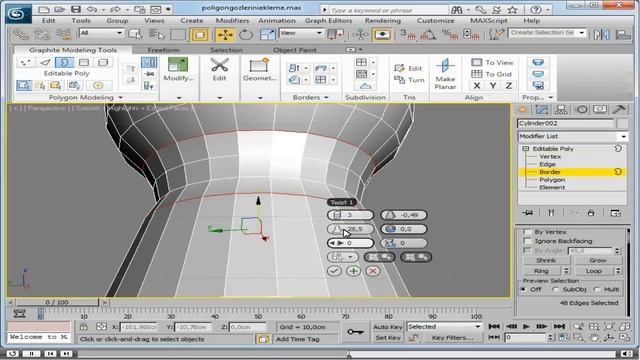Select the Move transform tool

(225, 35)
